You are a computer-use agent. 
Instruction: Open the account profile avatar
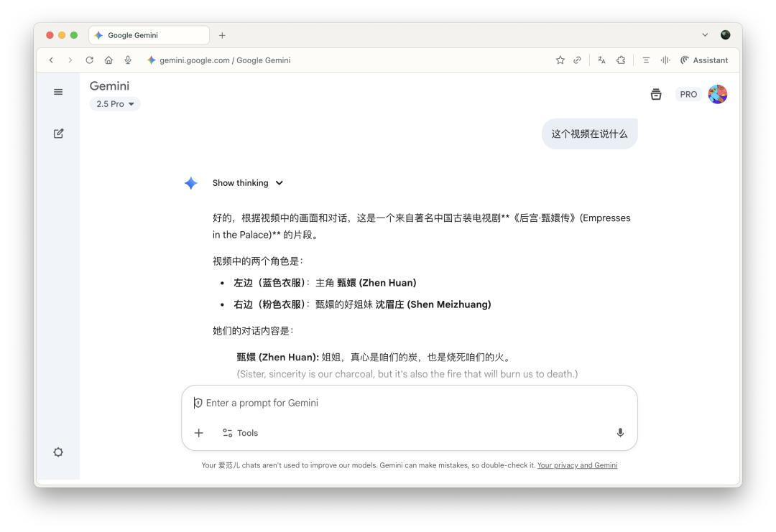(x=718, y=94)
